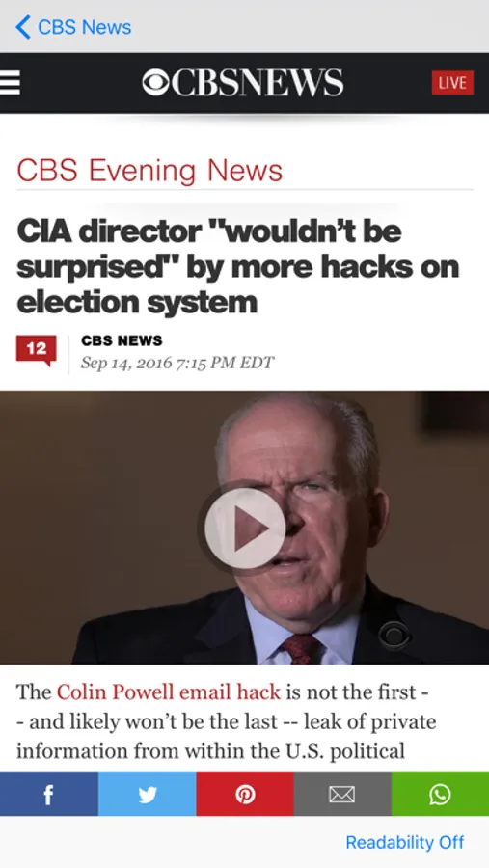Pin article on Pinterest

point(245,794)
